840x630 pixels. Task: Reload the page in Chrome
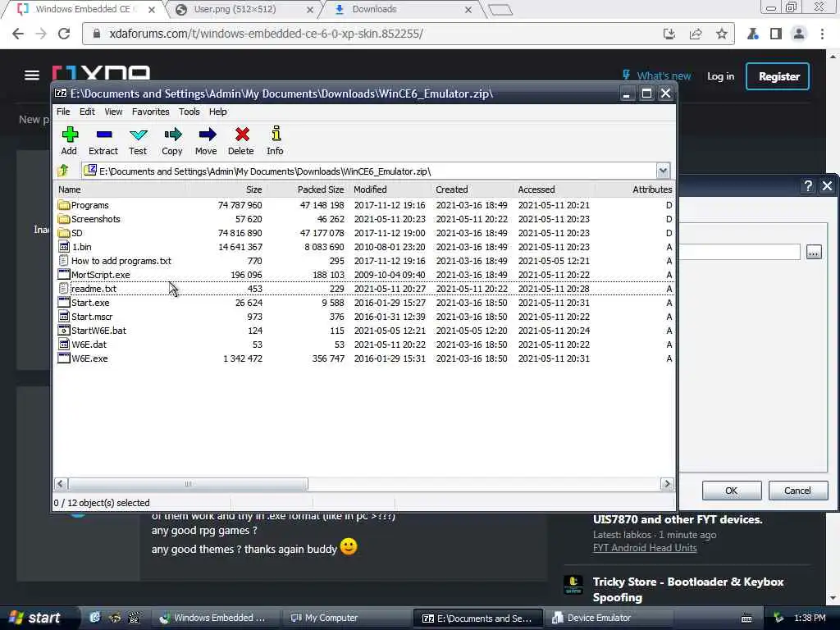(x=64, y=34)
